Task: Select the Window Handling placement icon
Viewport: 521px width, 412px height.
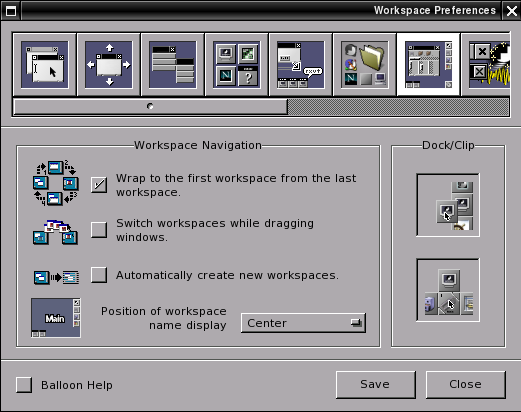Action: (x=109, y=65)
